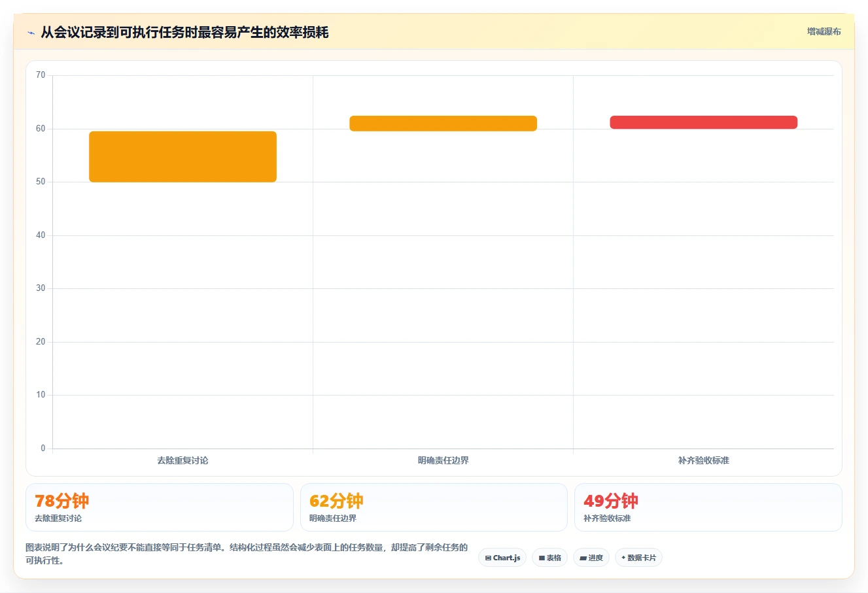Click the x-axis label 去除重复讨论

coord(182,460)
